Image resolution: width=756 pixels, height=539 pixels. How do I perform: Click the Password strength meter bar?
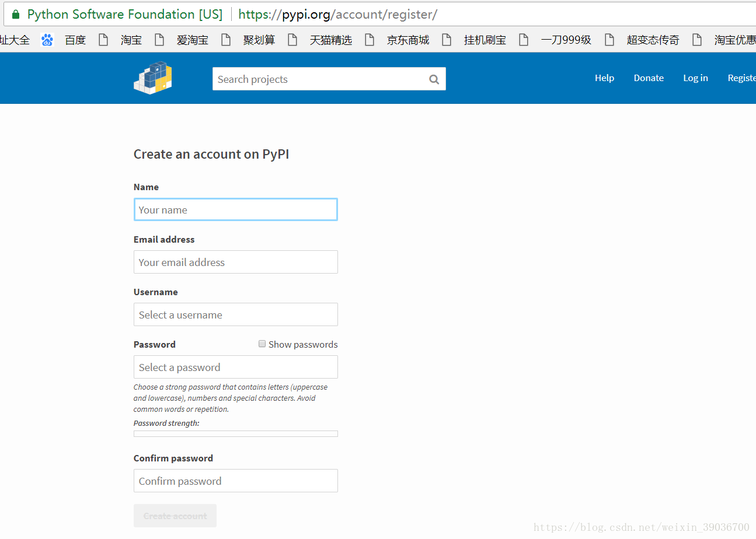(236, 434)
